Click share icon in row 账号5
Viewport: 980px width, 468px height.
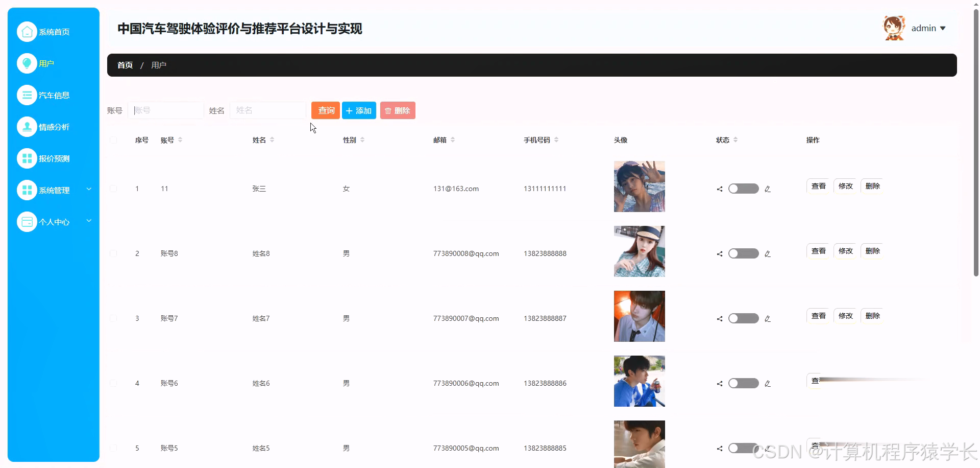pos(720,449)
